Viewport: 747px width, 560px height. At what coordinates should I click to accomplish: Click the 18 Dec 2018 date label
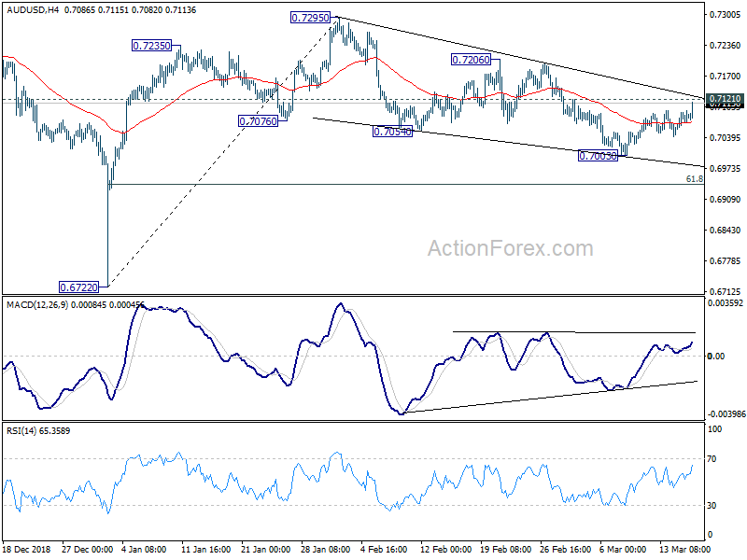coord(26,549)
